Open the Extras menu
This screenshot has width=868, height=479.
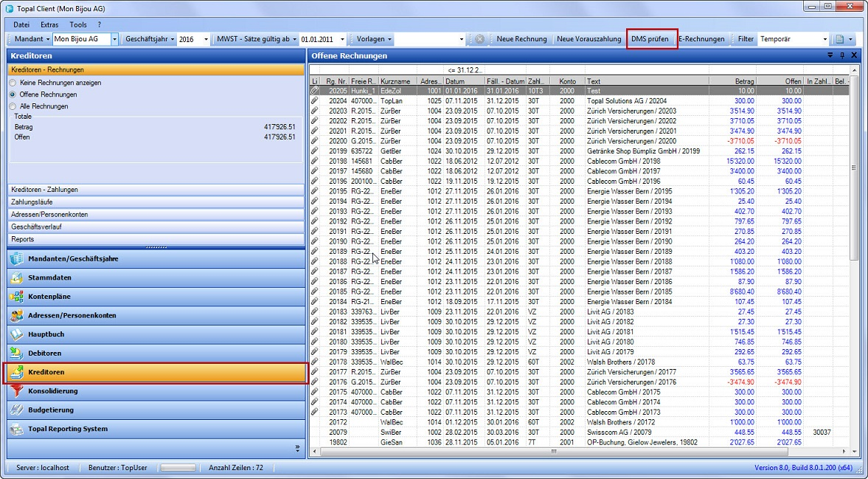click(49, 24)
